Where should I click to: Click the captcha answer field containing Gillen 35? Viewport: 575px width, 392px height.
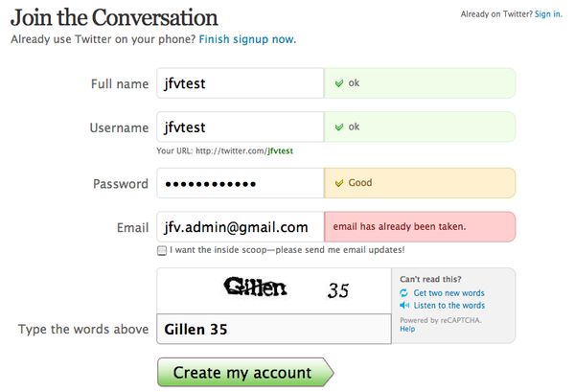click(274, 329)
